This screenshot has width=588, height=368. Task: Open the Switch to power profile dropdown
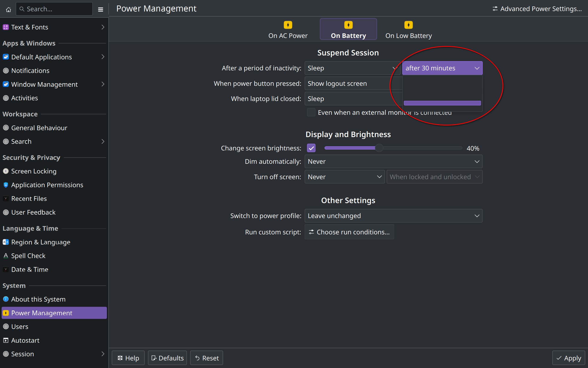[x=393, y=216]
